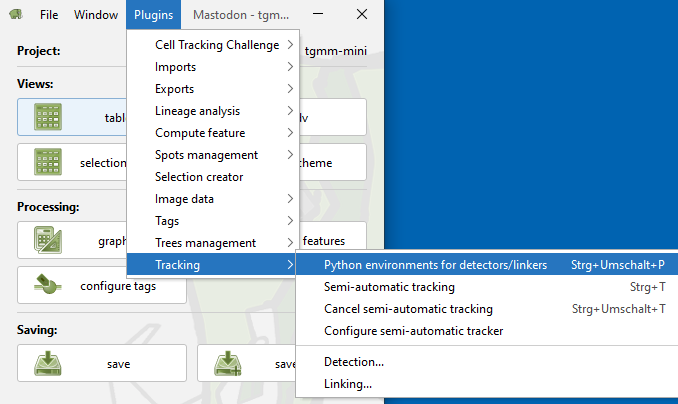Expand arrow beside Exports

point(290,89)
